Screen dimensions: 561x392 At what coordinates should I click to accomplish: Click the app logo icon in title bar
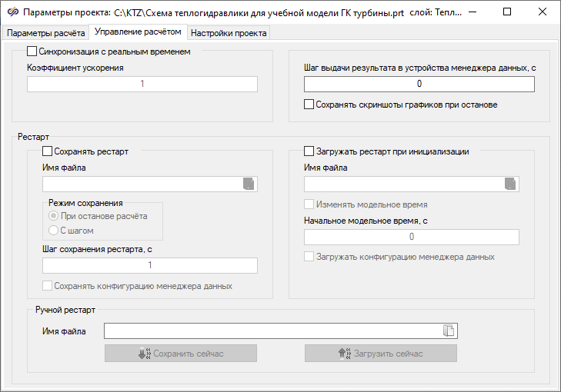tap(12, 12)
